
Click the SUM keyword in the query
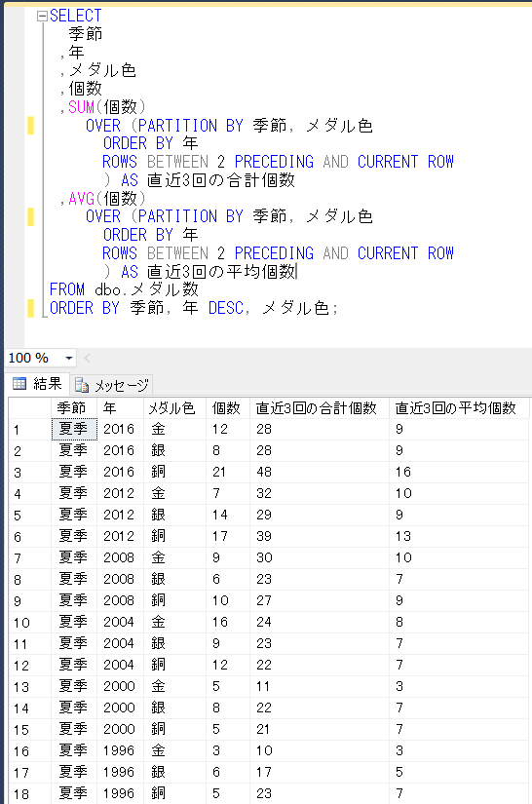tap(82, 107)
